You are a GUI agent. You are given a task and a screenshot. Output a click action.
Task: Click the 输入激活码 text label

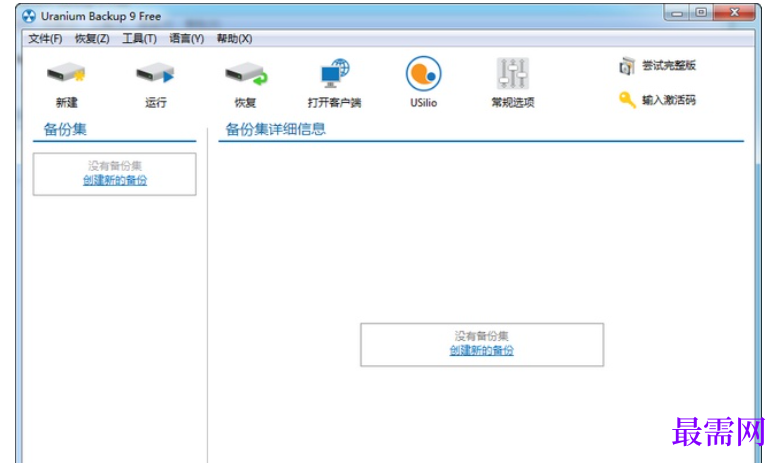[669, 100]
